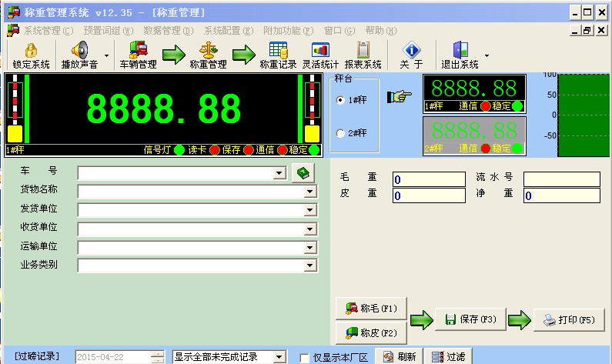Image resolution: width=612 pixels, height=364 pixels.
Task: Select the 2#秤 radio button
Action: coord(340,133)
